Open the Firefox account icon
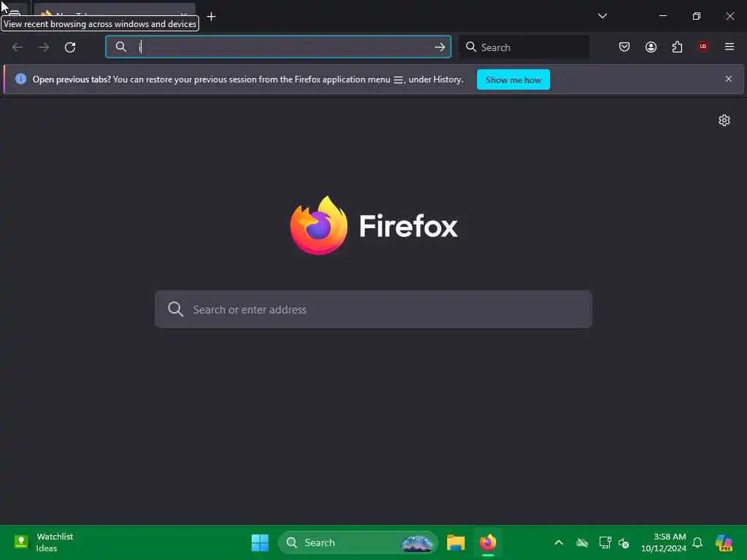747x560 pixels. point(651,47)
